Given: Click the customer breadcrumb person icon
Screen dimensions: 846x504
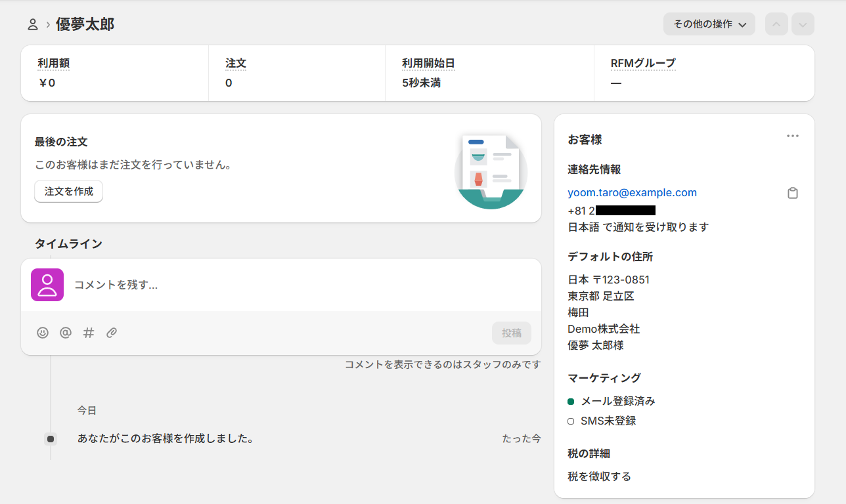Looking at the screenshot, I should pyautogui.click(x=33, y=25).
